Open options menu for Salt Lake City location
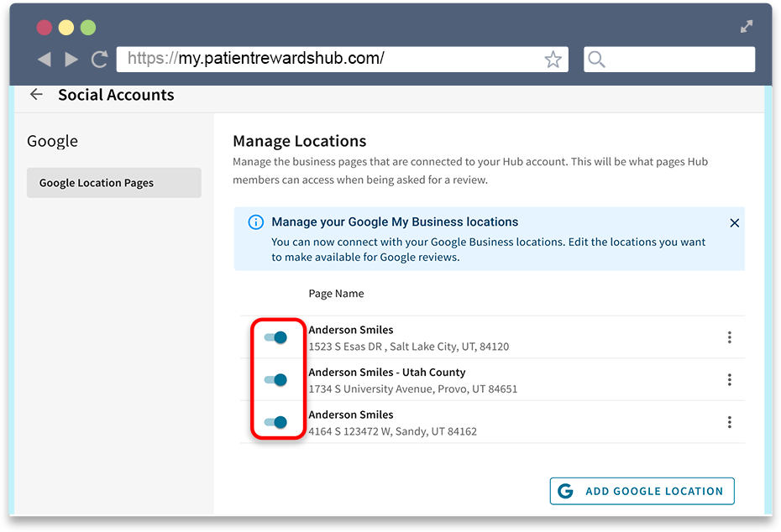Viewport: 781px width, 532px height. tap(729, 337)
